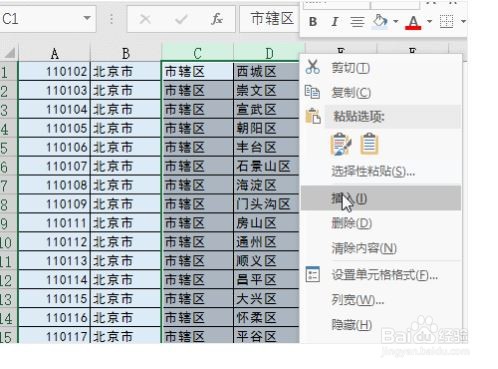
Task: Click cell 顺义区
Action: click(x=266, y=260)
